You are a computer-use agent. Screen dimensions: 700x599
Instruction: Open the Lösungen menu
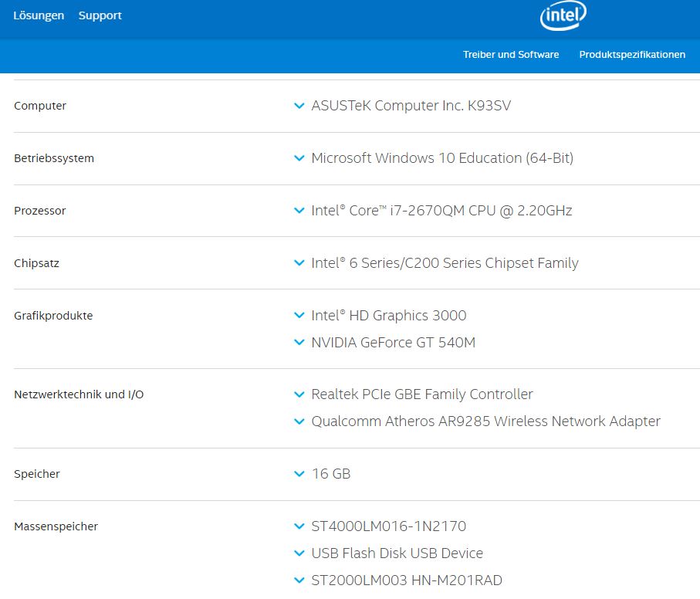click(39, 15)
